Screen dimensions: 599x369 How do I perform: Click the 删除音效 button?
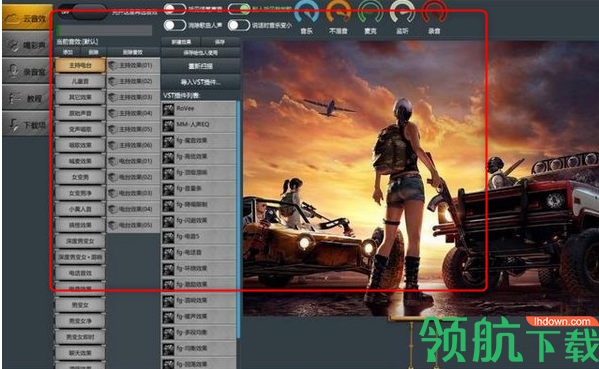(133, 52)
